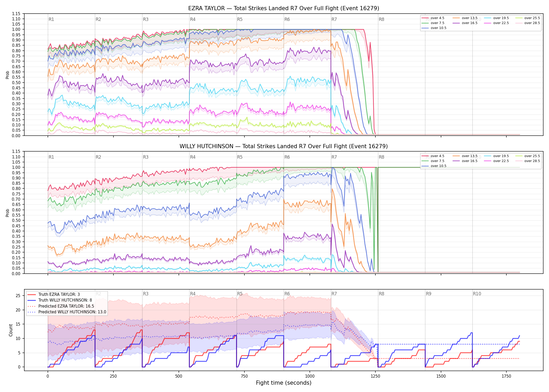The height and width of the screenshot is (392, 549).
Task: Click the R9 round marker in the Count chart
Action: (x=428, y=294)
